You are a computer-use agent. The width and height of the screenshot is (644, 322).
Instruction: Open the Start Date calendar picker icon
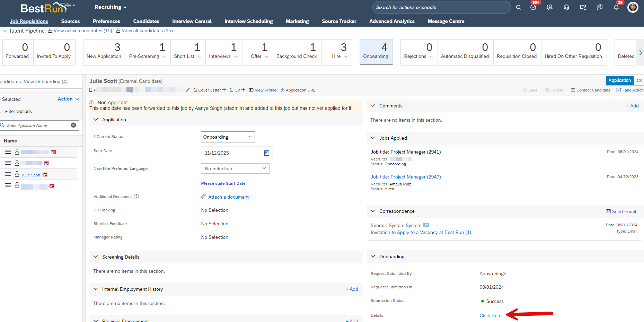click(x=267, y=153)
